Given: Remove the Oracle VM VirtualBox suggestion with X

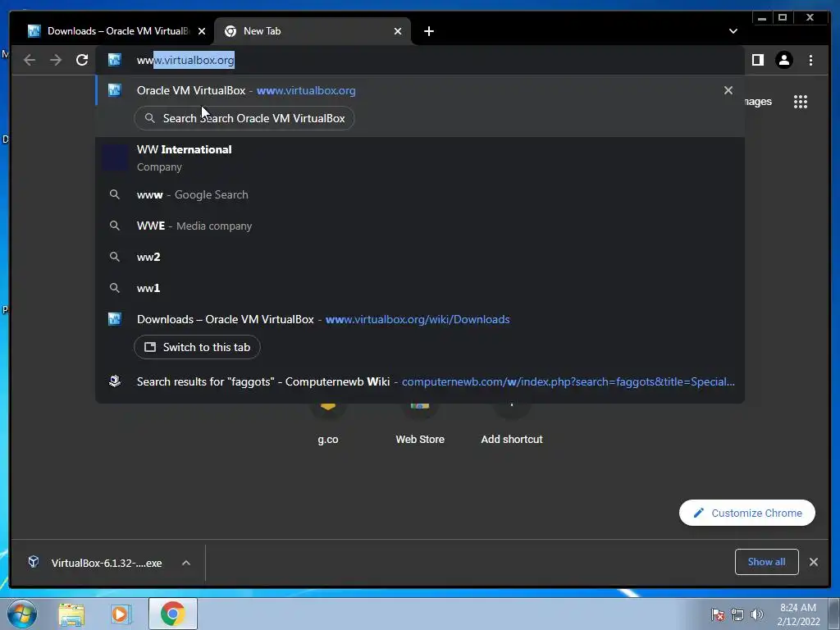Looking at the screenshot, I should coord(728,90).
